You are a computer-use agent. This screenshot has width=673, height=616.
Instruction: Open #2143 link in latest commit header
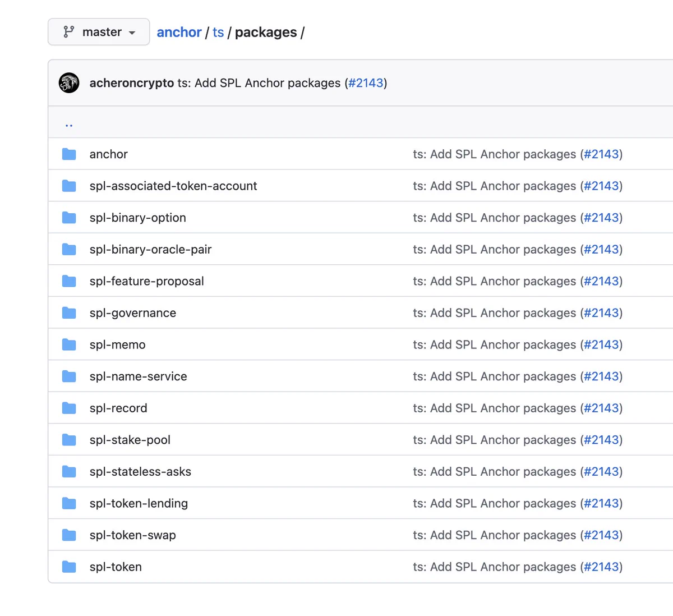pyautogui.click(x=366, y=83)
